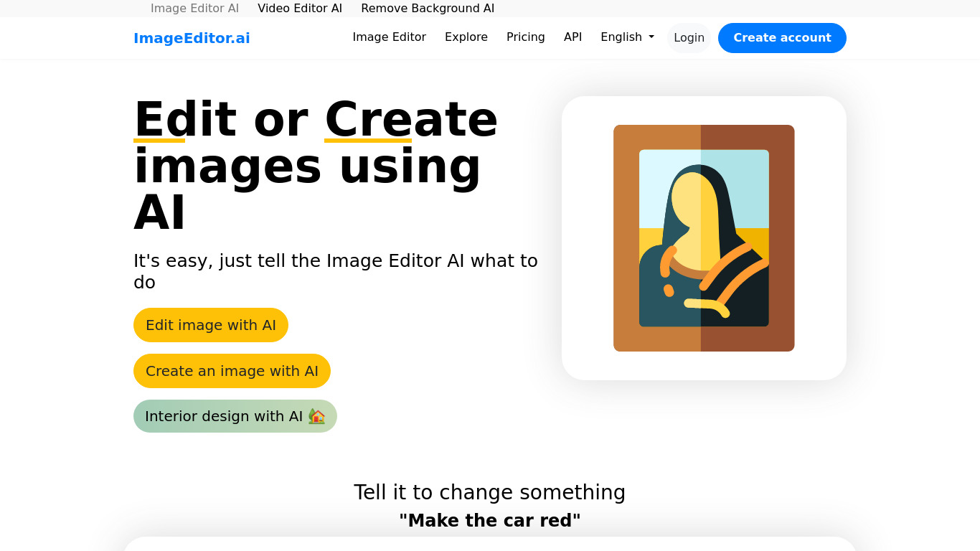Open the Image Editor AI top tab
This screenshot has width=980, height=551.
[x=194, y=9]
